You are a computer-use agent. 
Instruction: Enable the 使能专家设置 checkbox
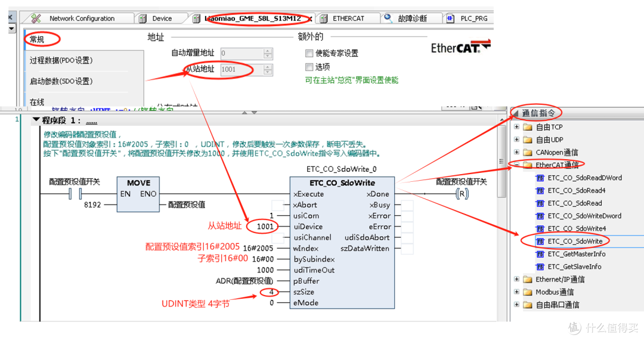coord(309,53)
